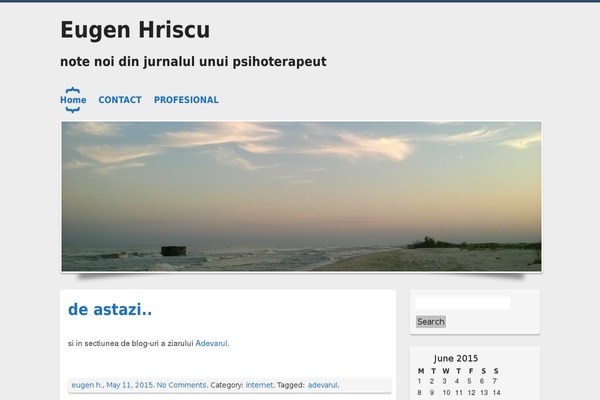Open the post titled de astazi..
Image resolution: width=600 pixels, height=400 pixels.
click(110, 309)
